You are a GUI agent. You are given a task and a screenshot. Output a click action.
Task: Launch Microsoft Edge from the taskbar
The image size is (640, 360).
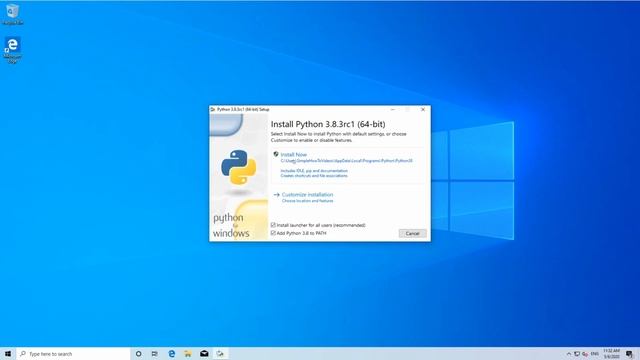[x=171, y=353]
